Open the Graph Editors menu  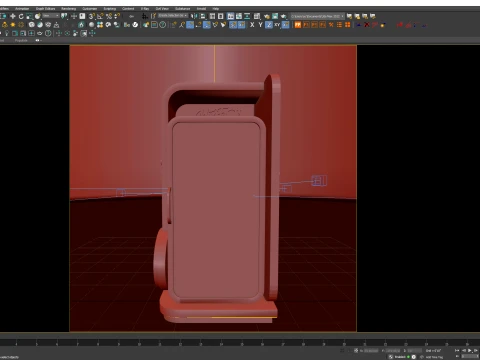pyautogui.click(x=45, y=8)
